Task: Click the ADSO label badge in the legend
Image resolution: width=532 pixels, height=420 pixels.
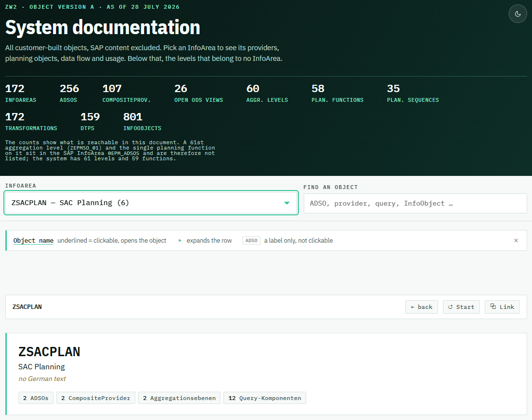Action: click(252, 240)
